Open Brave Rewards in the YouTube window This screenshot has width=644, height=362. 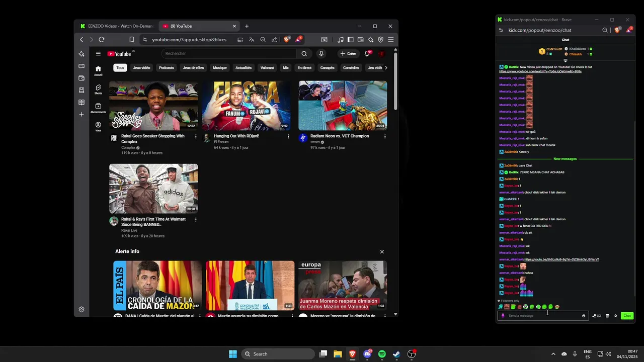(x=299, y=39)
